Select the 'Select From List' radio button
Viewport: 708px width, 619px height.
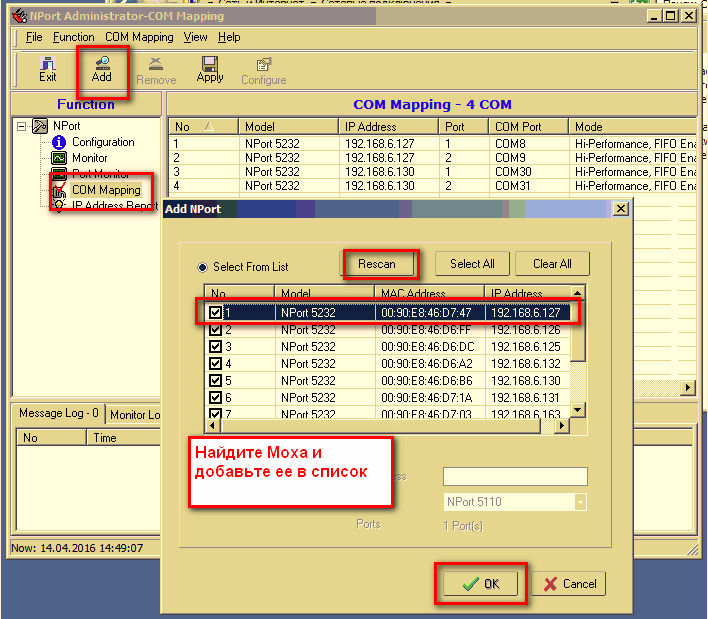pos(202,267)
